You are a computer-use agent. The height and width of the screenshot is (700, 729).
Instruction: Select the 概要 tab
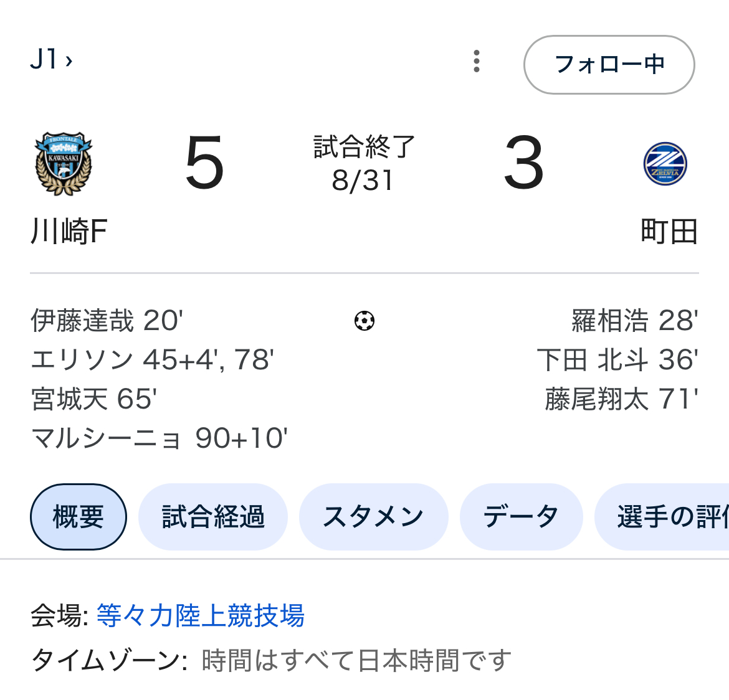point(79,517)
